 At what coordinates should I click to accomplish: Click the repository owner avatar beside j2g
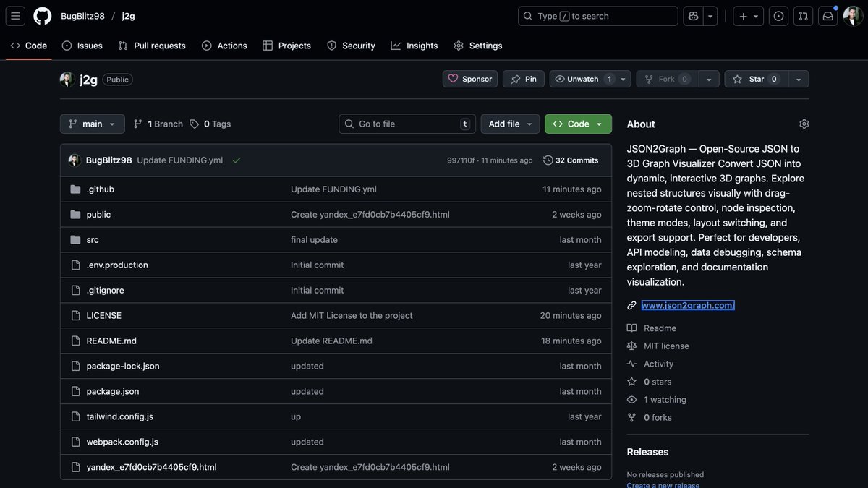click(67, 80)
